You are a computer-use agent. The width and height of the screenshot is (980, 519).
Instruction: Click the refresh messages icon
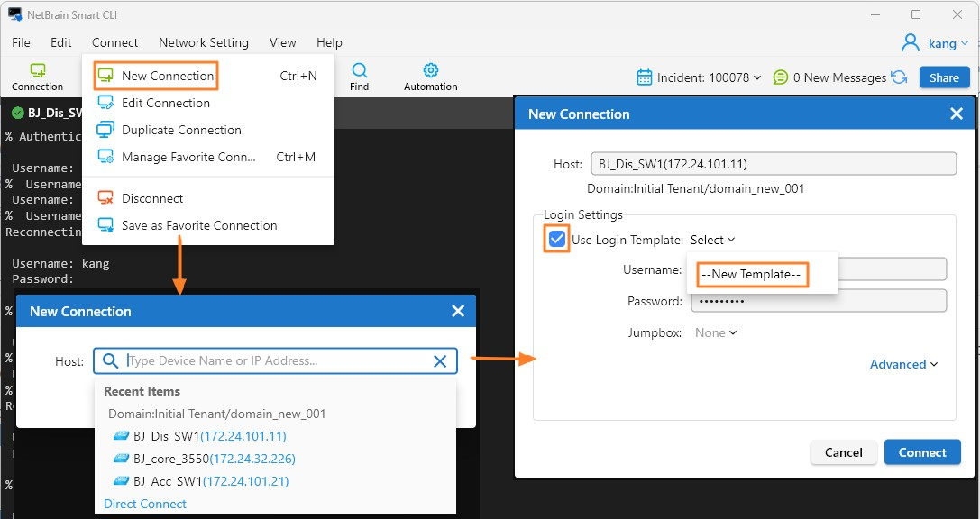pos(899,77)
